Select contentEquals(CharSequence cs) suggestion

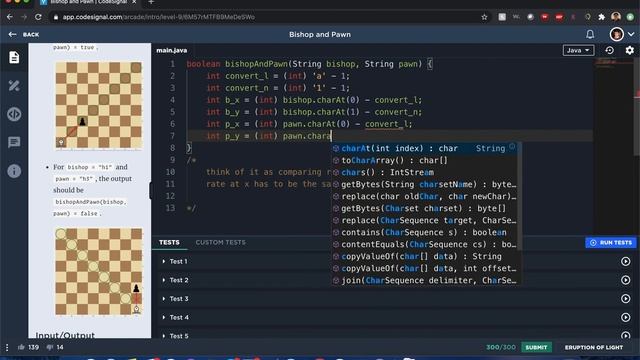[424, 244]
